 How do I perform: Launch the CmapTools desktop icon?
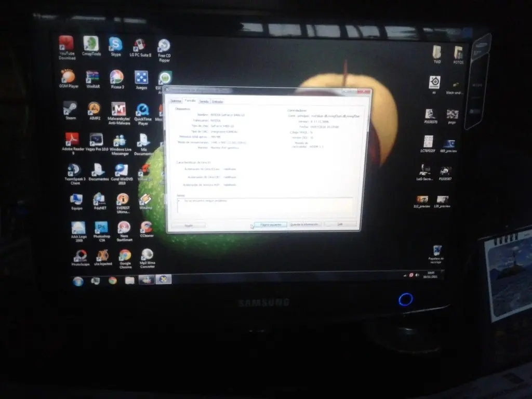(x=91, y=46)
